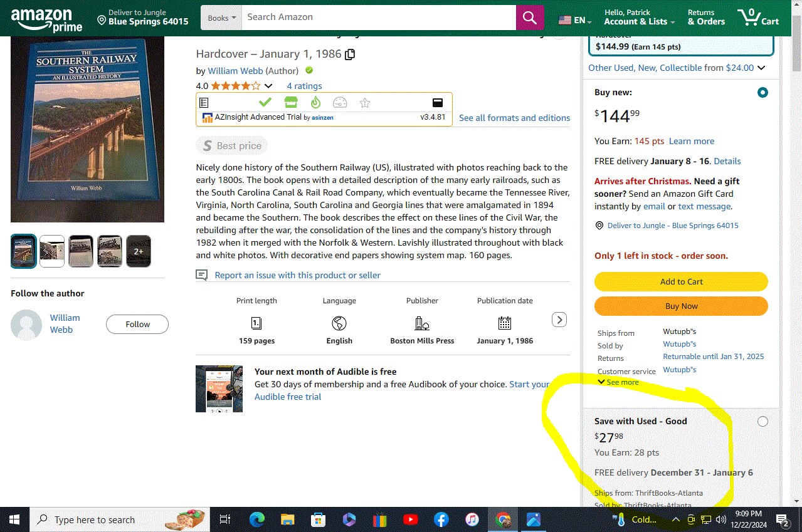Click Learn more about earned points
The width and height of the screenshot is (802, 532).
692,141
